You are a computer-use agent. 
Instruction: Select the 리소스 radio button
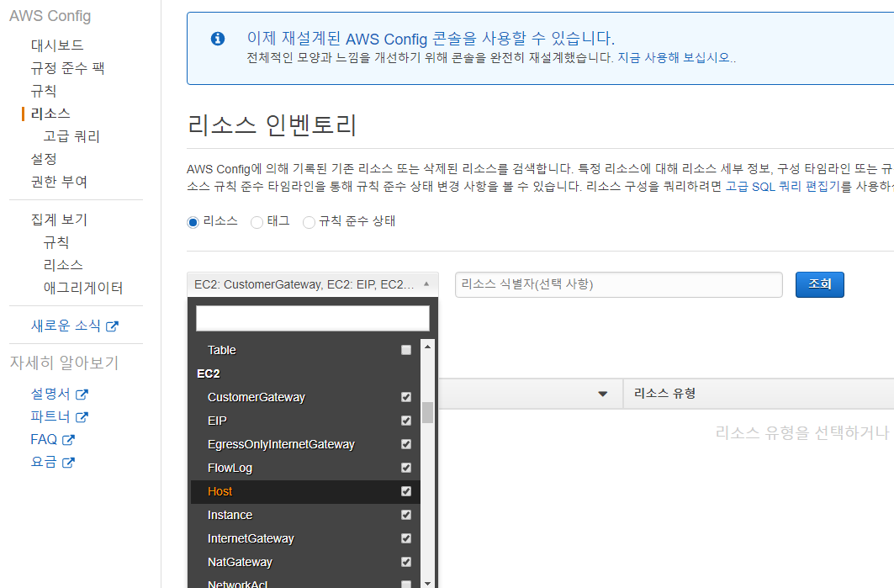193,222
